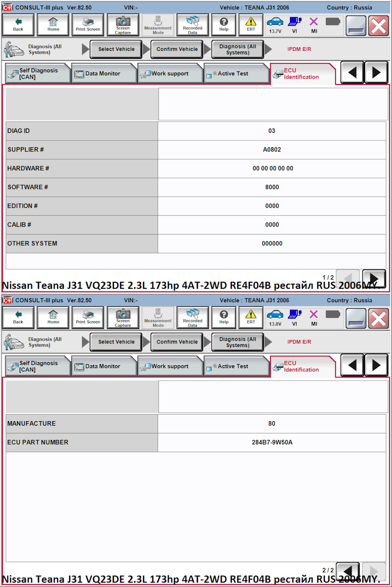Click Print Screen in lower page 2/2 window

click(x=88, y=317)
